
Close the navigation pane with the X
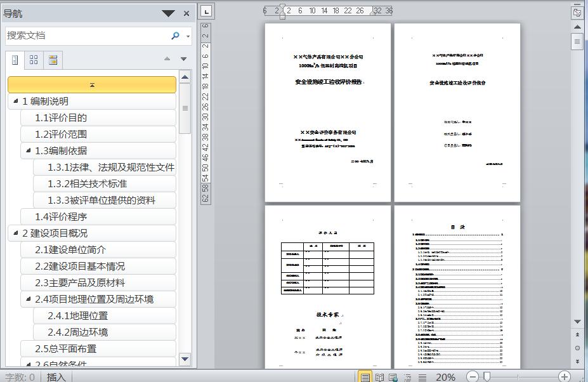click(x=186, y=13)
